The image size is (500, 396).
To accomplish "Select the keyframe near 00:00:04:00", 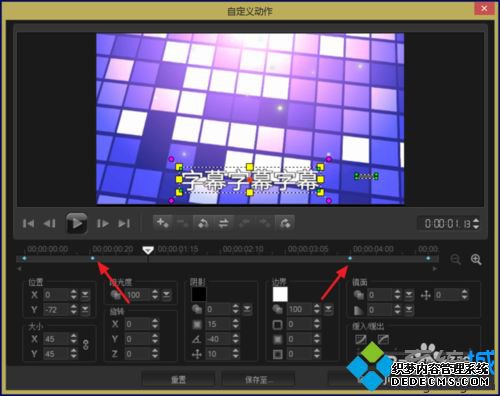I will click(350, 258).
